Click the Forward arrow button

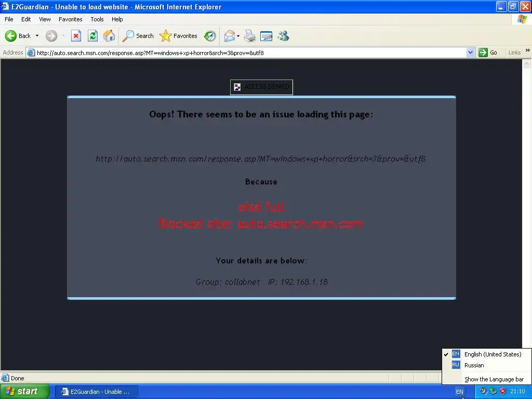51,36
